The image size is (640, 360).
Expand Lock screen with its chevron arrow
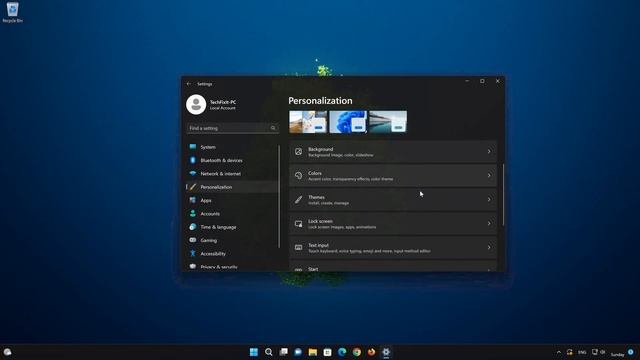point(489,223)
